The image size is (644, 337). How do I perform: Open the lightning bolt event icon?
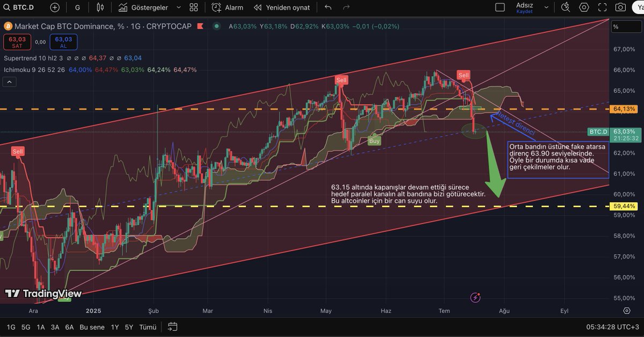(x=475, y=297)
